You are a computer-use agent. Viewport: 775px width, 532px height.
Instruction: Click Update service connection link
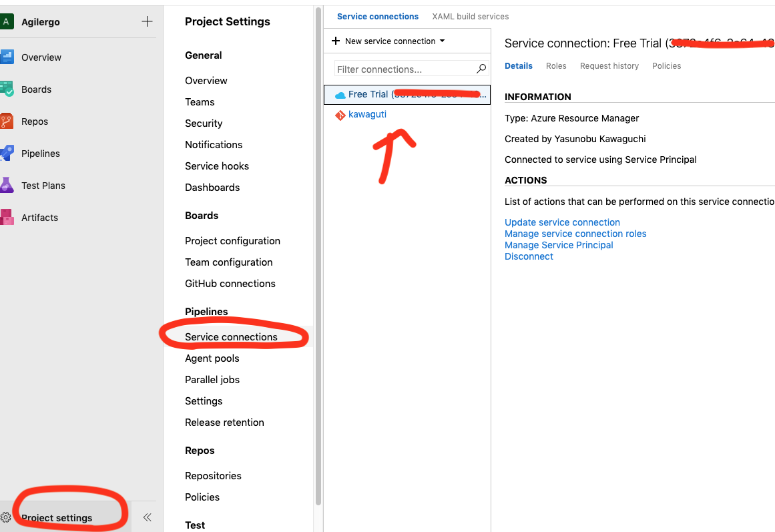click(x=562, y=222)
